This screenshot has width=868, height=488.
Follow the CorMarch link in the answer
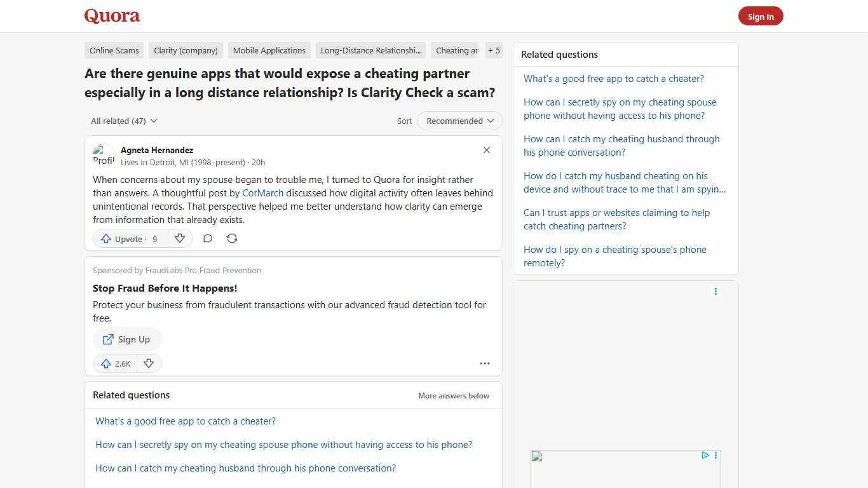pos(262,193)
